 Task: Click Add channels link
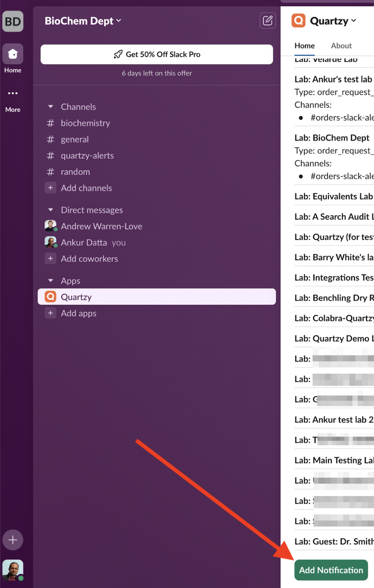click(86, 188)
